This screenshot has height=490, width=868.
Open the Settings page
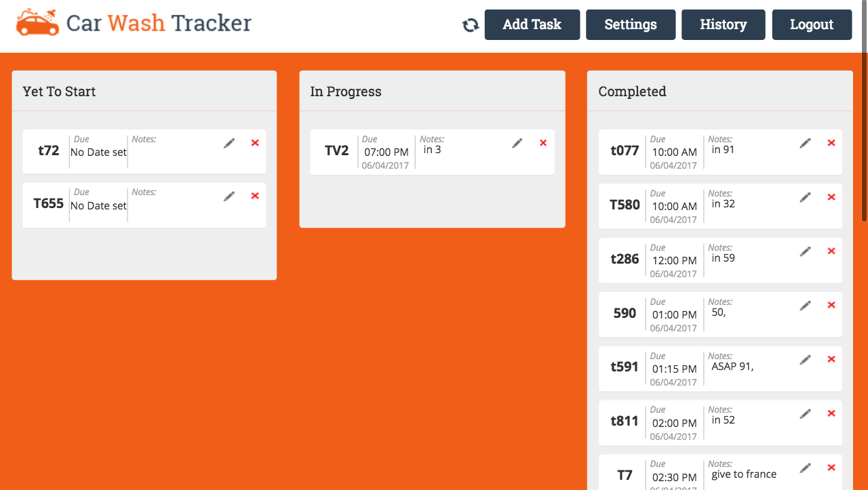(630, 24)
